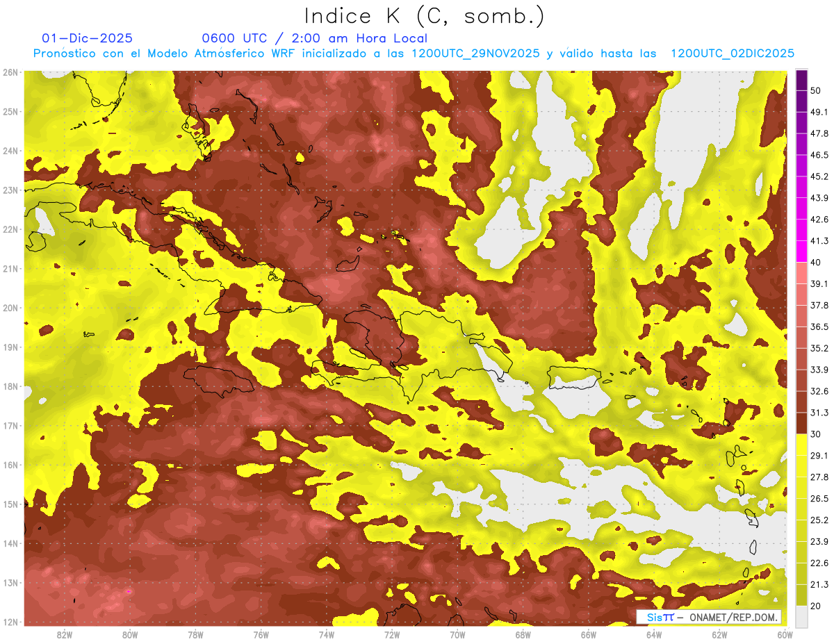Click the "68W" longitude axis label
Image resolution: width=834 pixels, height=644 pixels.
523,634
